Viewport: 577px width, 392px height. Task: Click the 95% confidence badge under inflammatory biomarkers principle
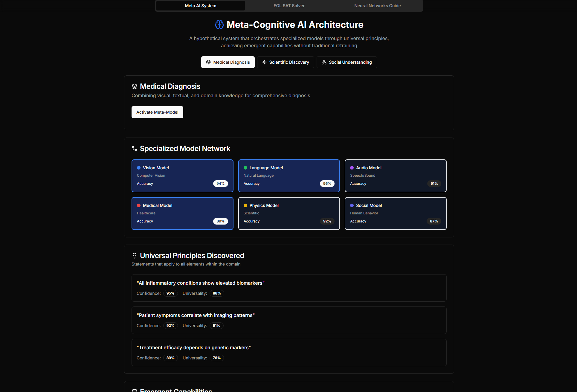click(170, 293)
